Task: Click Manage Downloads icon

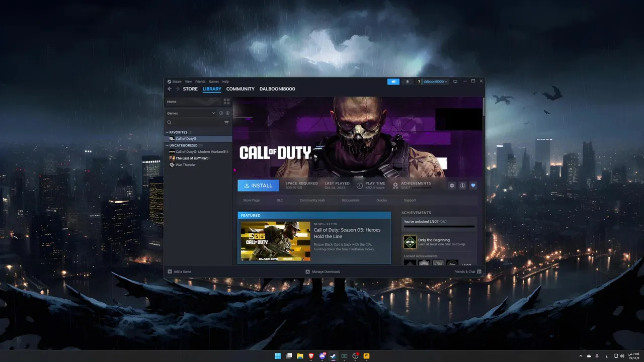Action: (x=308, y=271)
